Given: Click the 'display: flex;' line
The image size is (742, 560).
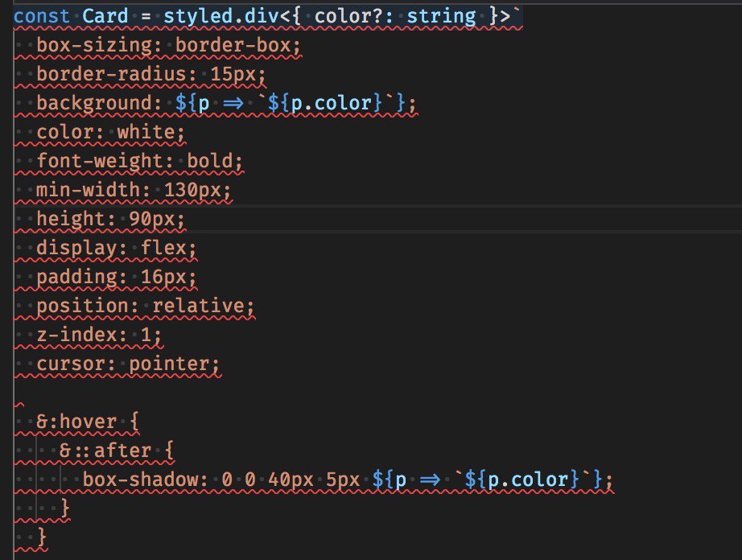Looking at the screenshot, I should [117, 249].
